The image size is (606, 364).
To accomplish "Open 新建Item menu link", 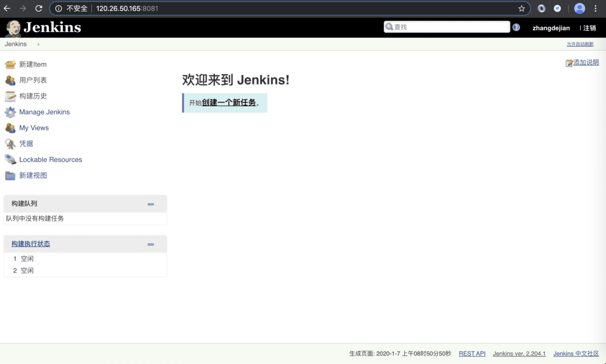I will pos(33,64).
